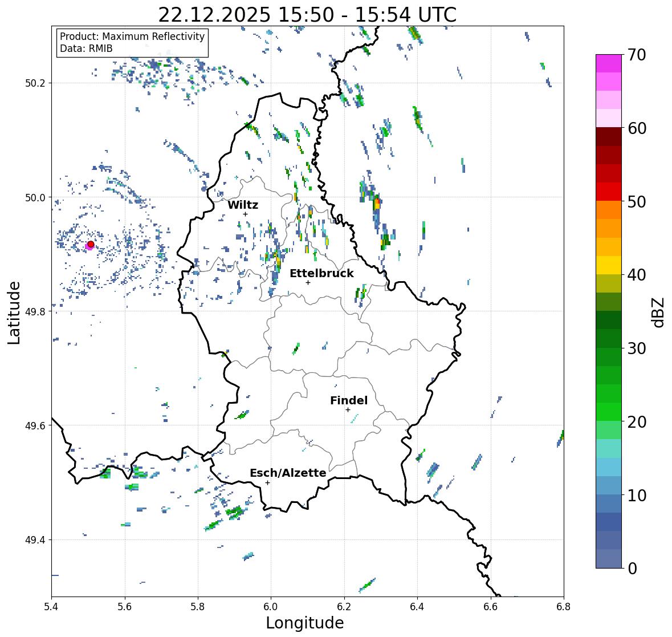Click latitude tick label 50.0
The width and height of the screenshot is (672, 637).
point(35,197)
